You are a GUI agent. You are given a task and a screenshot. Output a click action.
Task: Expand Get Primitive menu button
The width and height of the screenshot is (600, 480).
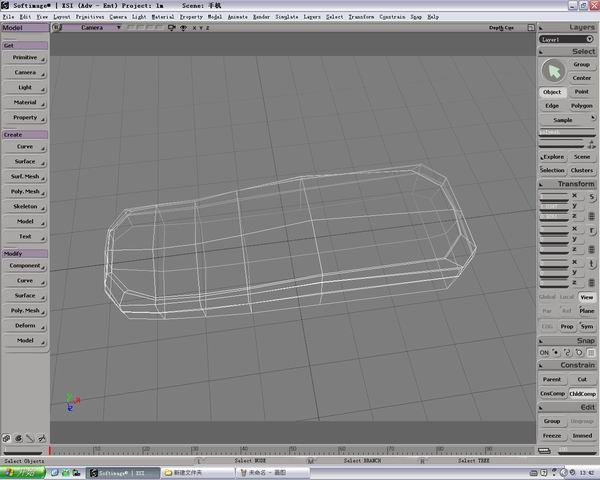click(25, 58)
